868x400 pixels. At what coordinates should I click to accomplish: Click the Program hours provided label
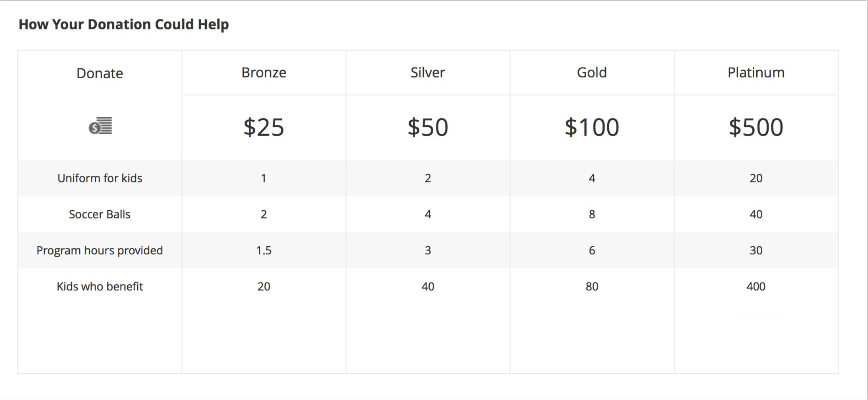point(100,251)
